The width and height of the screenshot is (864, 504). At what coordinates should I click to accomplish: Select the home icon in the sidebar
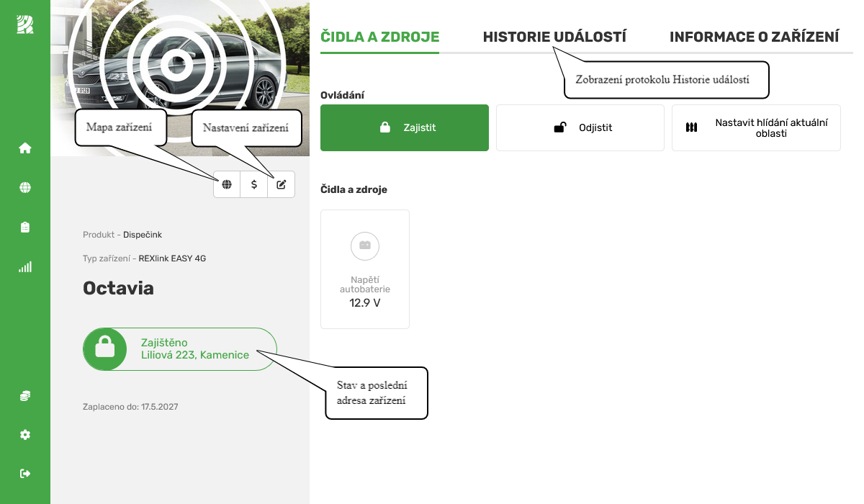[25, 147]
